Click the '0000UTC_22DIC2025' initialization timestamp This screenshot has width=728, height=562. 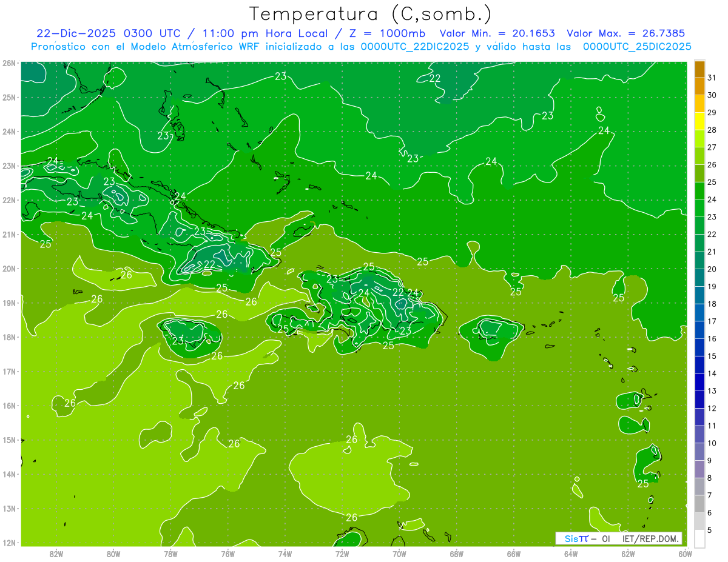414,47
